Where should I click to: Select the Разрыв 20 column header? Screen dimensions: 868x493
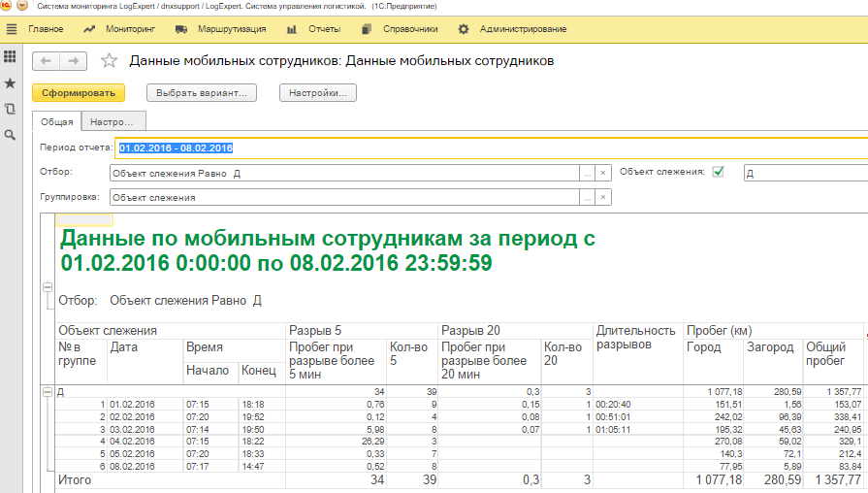click(515, 331)
